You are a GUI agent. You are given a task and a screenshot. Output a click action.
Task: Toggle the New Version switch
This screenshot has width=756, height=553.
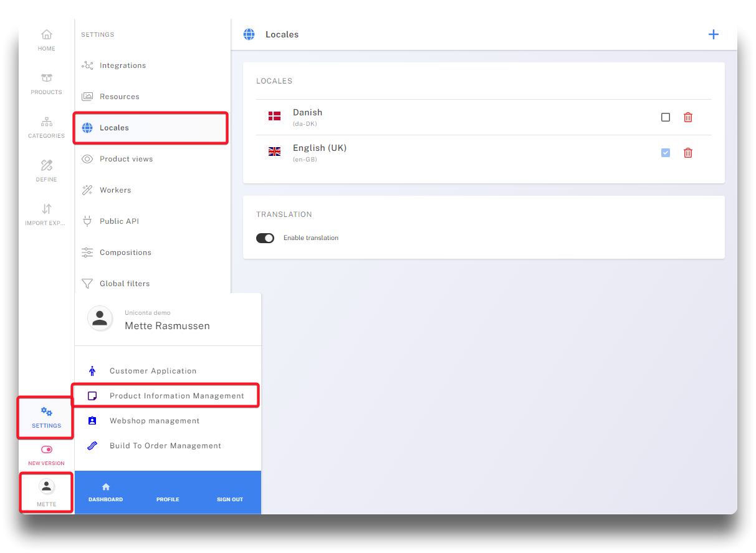point(47,450)
